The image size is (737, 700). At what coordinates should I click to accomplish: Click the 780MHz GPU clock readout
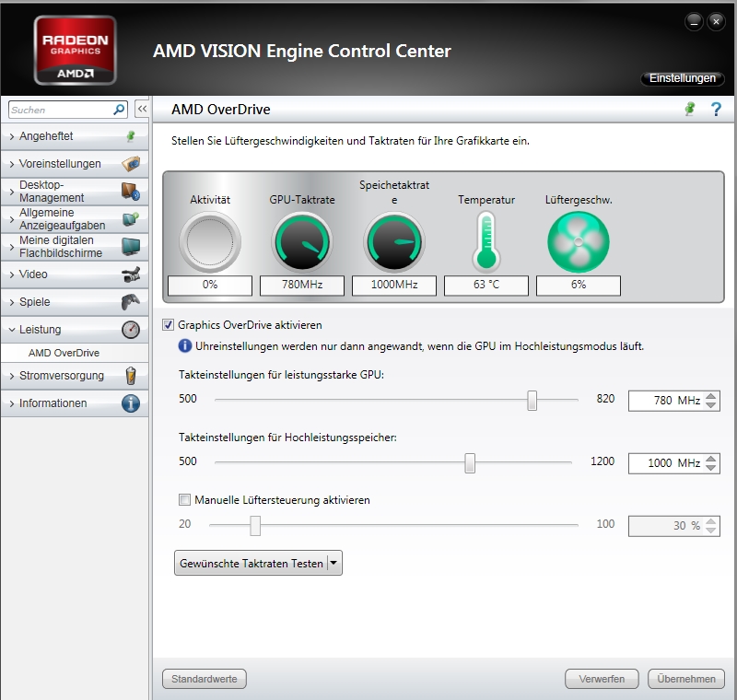point(302,285)
